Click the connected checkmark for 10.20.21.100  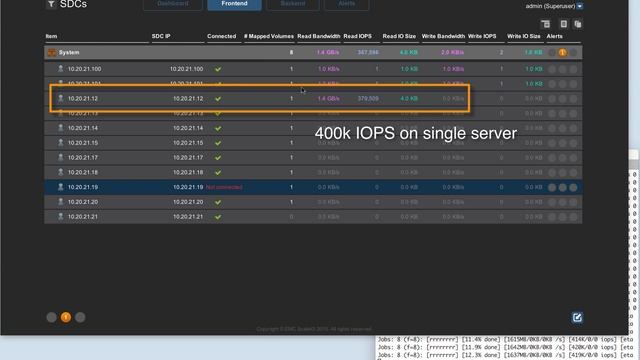point(218,69)
